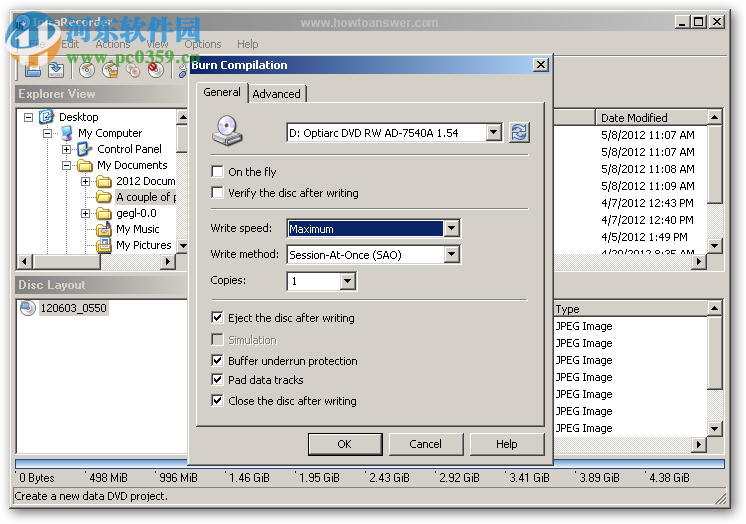Click the Maximum write speed field

365,229
